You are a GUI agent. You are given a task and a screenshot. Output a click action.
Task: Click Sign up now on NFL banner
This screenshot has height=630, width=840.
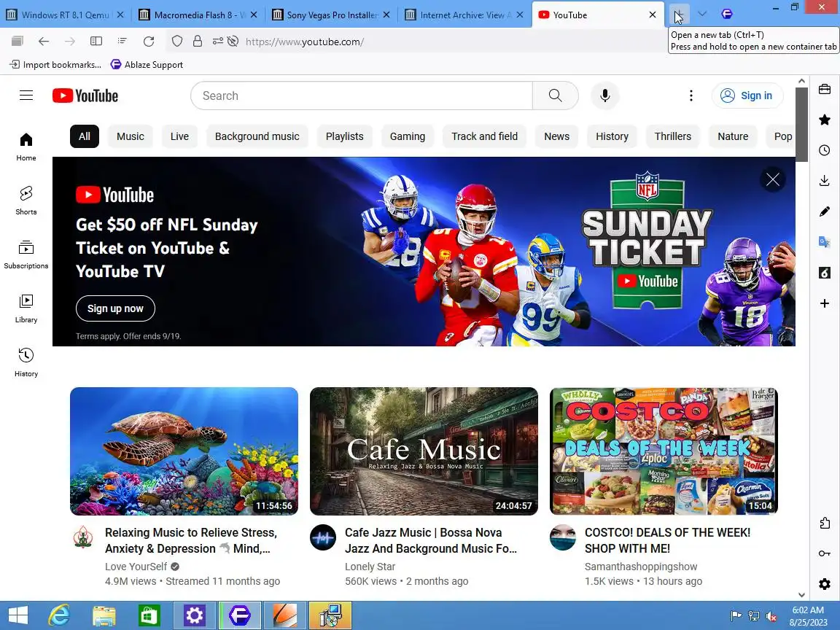coord(115,308)
